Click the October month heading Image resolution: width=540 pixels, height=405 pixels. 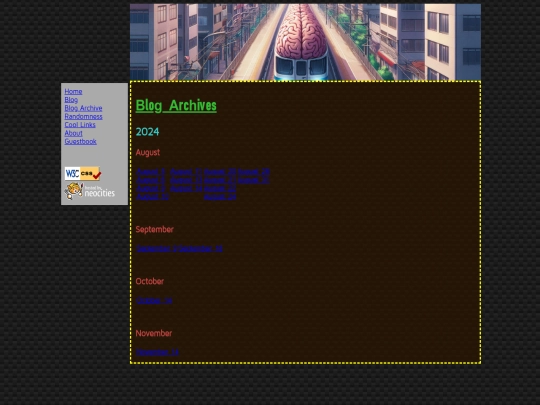point(150,281)
